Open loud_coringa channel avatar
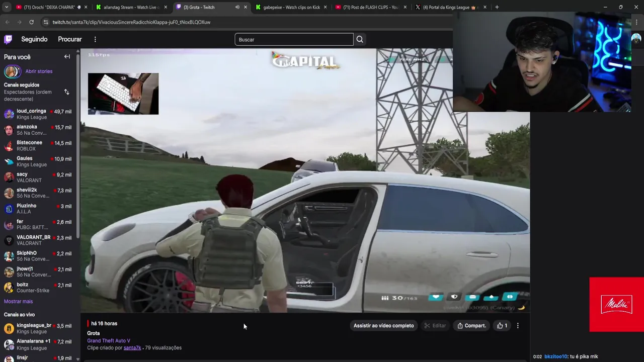The height and width of the screenshot is (362, 644). [x=9, y=114]
